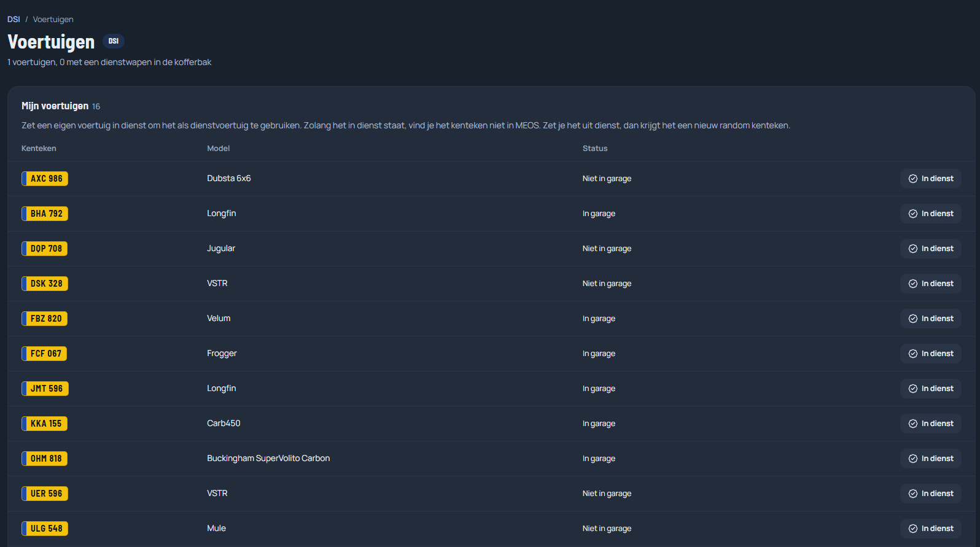Image resolution: width=980 pixels, height=547 pixels.
Task: Select license plate FCF 067
Action: [44, 354]
